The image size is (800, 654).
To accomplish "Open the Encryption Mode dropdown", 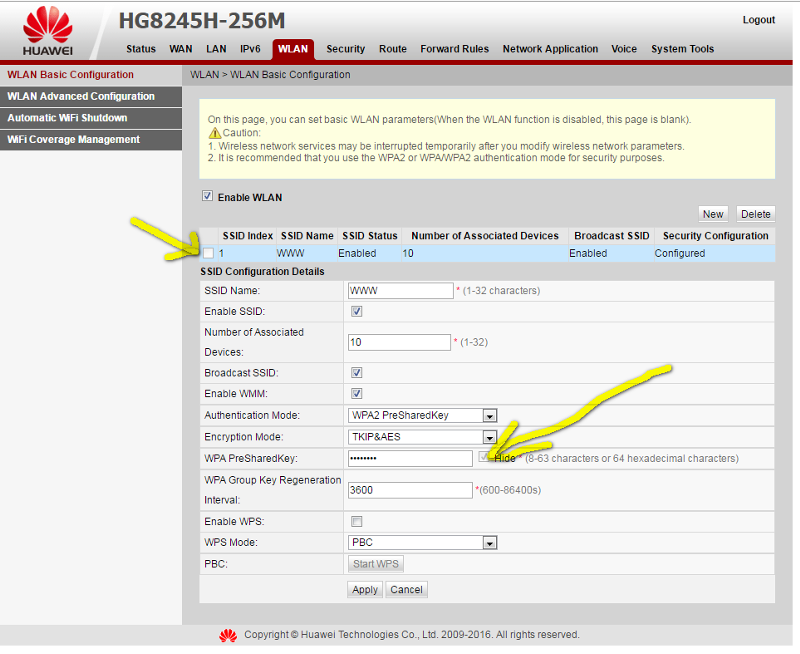I will (x=422, y=437).
